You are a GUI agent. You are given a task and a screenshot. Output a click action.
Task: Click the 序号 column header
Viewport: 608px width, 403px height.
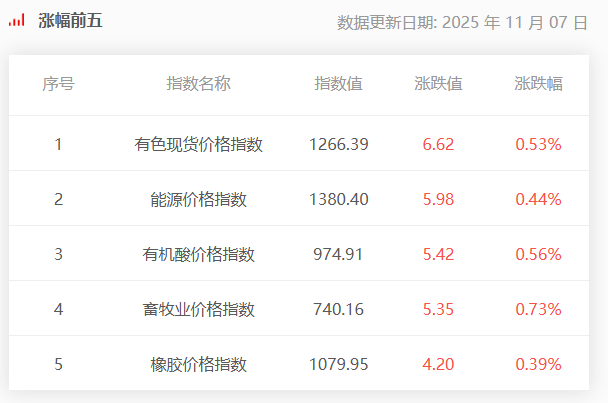click(x=59, y=84)
